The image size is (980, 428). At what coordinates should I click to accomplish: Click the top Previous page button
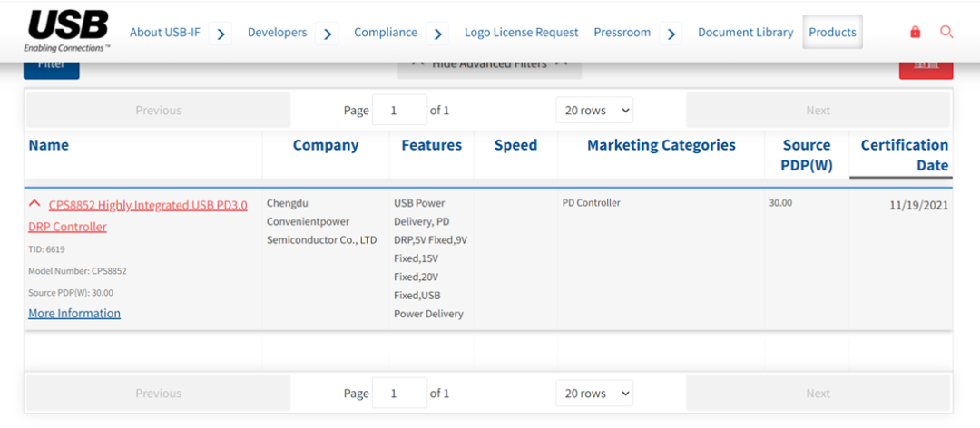[158, 110]
